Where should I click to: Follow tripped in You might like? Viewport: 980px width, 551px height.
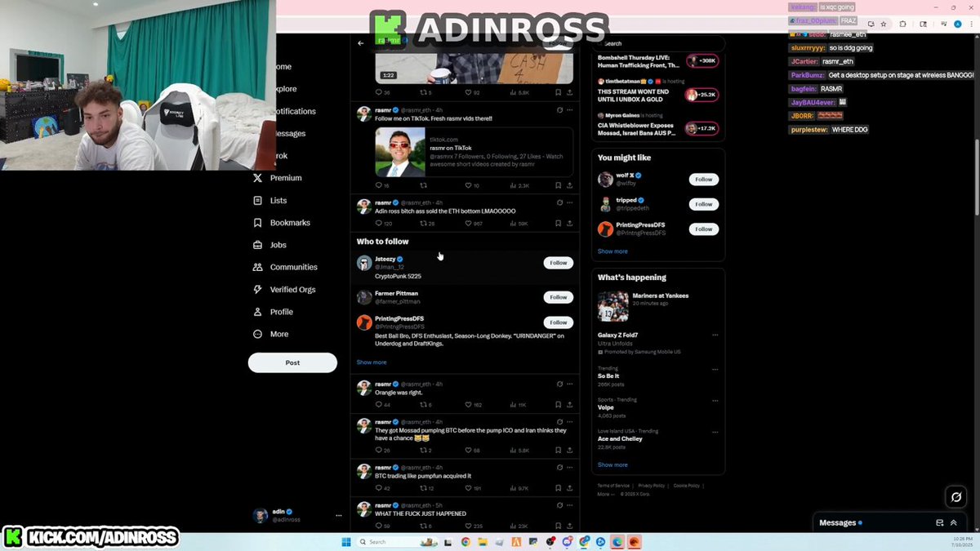tap(704, 204)
